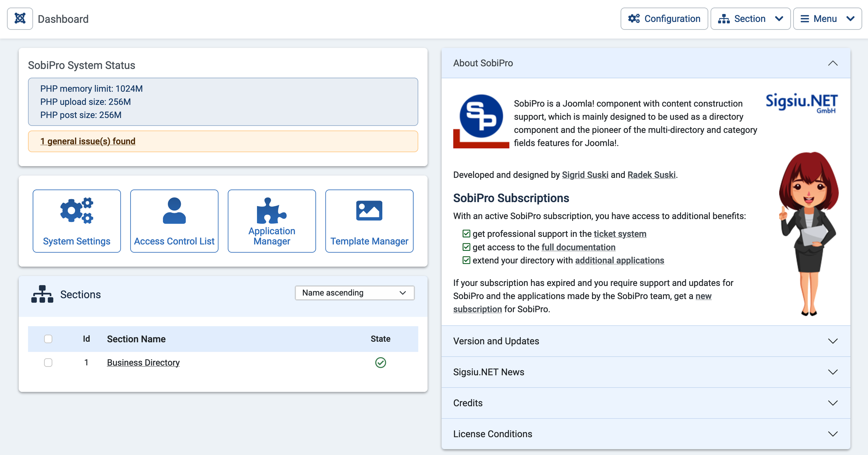Image resolution: width=868 pixels, height=455 pixels.
Task: Follow the full documentation link
Action: 578,247
